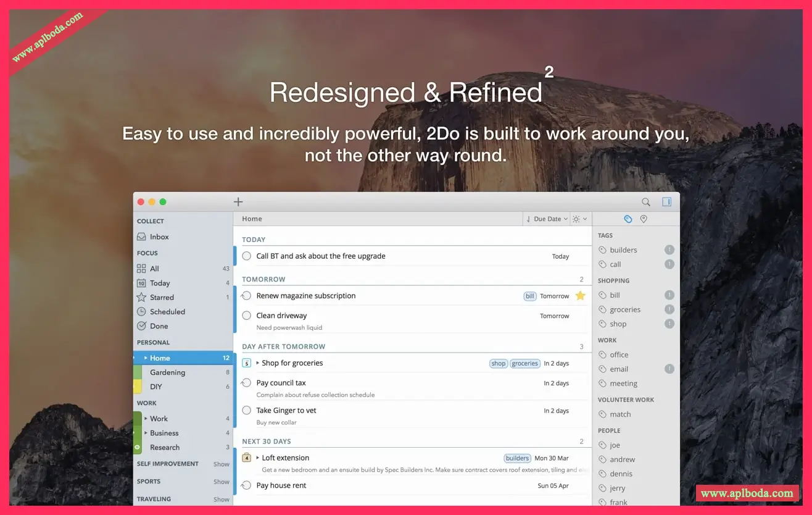Click Show next to Sports
812x515 pixels.
tap(222, 482)
